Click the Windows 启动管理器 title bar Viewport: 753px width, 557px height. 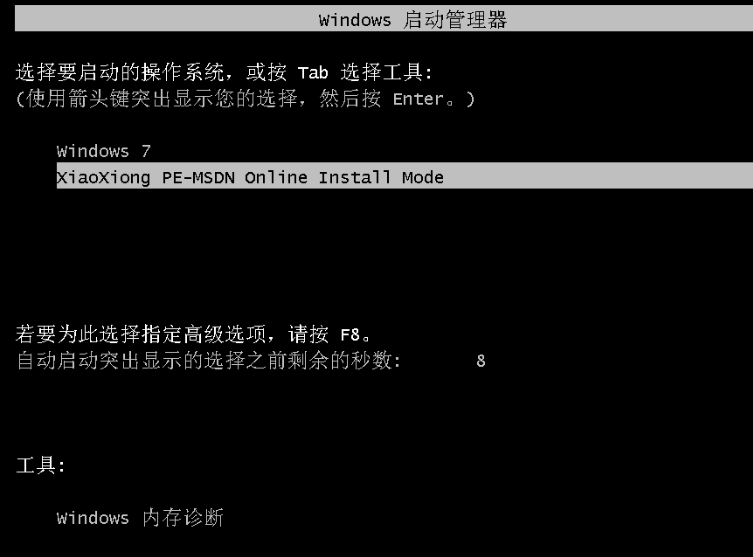384,19
